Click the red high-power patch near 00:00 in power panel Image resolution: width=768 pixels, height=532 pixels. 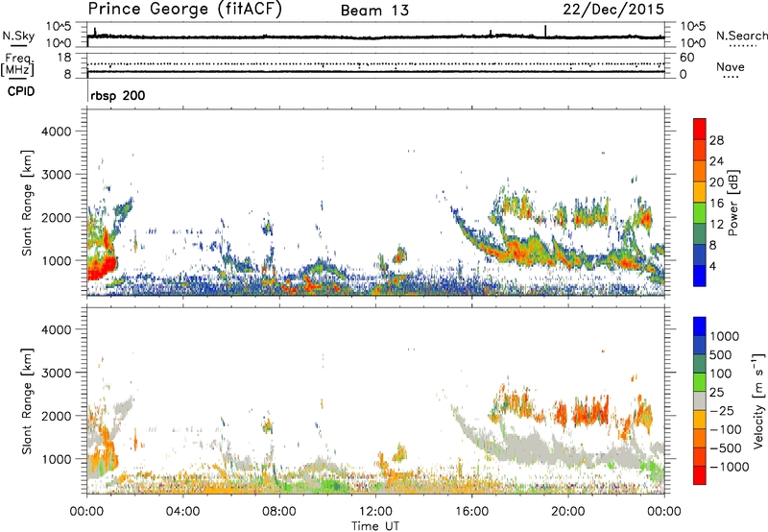coord(101,269)
